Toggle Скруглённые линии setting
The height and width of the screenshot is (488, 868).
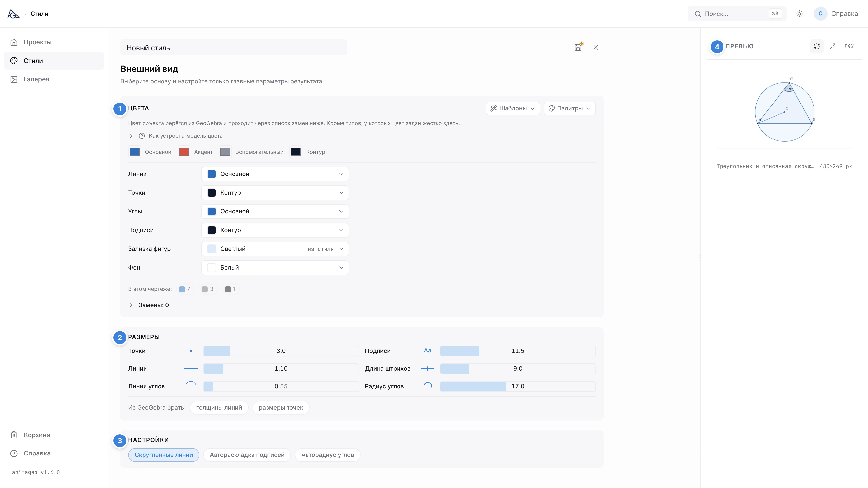coord(164,455)
